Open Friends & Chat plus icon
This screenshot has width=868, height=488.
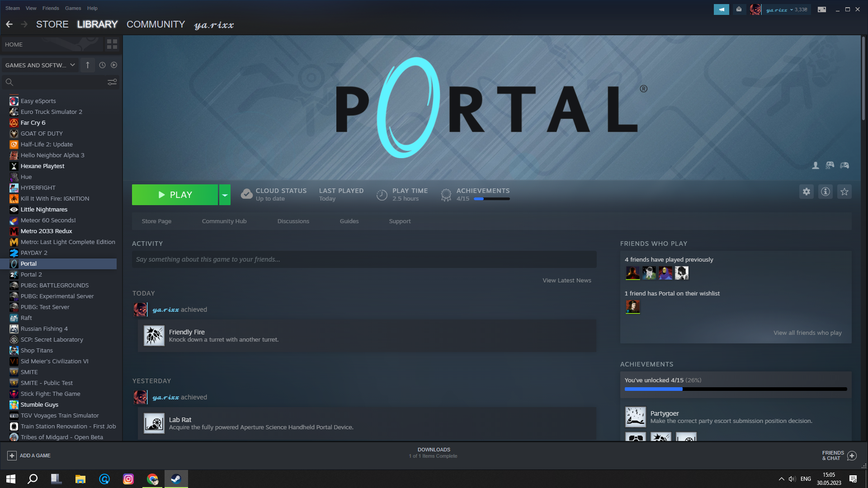coord(852,455)
